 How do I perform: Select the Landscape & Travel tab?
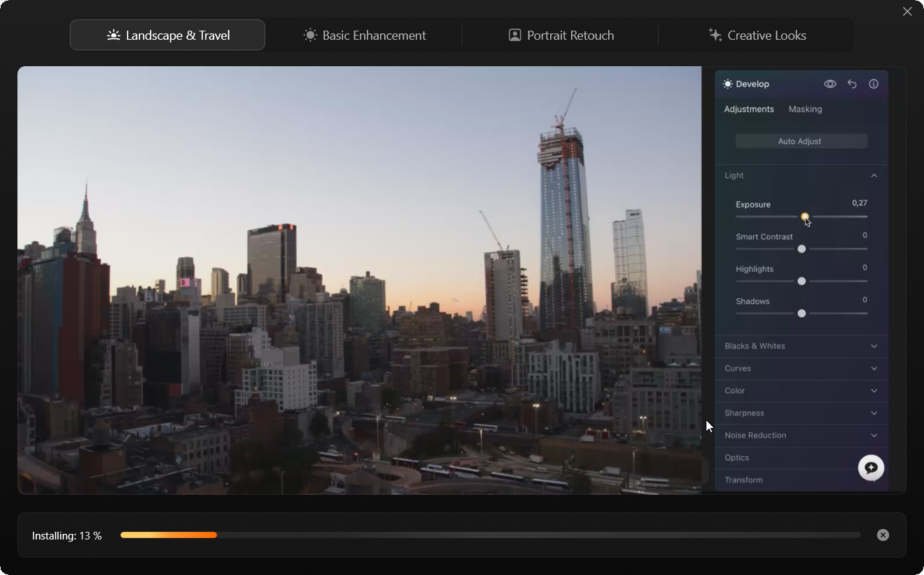[x=167, y=35]
